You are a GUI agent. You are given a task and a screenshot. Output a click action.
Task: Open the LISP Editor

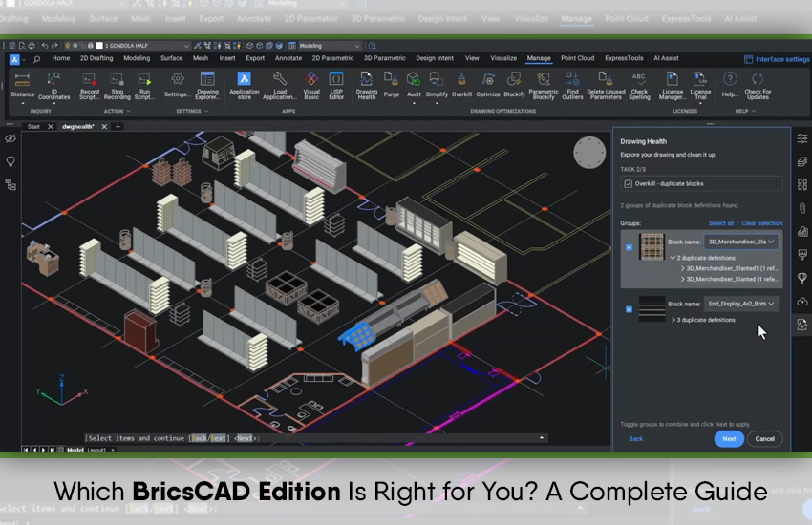click(x=336, y=86)
